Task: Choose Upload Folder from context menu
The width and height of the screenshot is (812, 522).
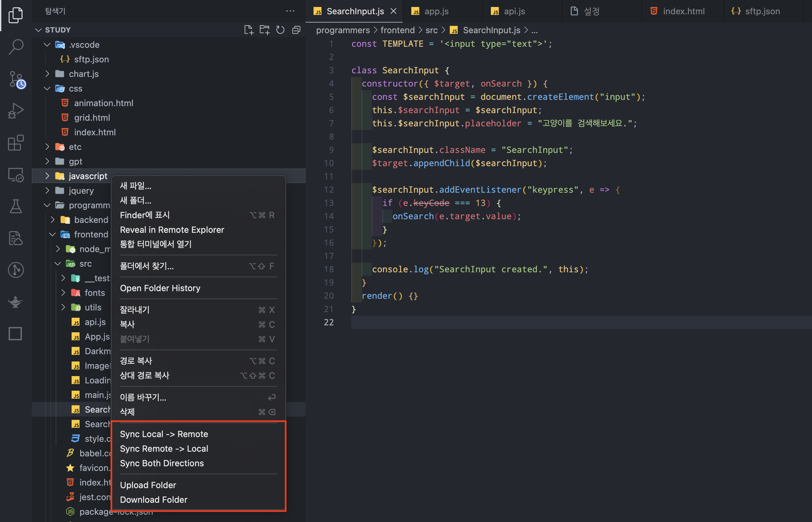Action: point(148,485)
